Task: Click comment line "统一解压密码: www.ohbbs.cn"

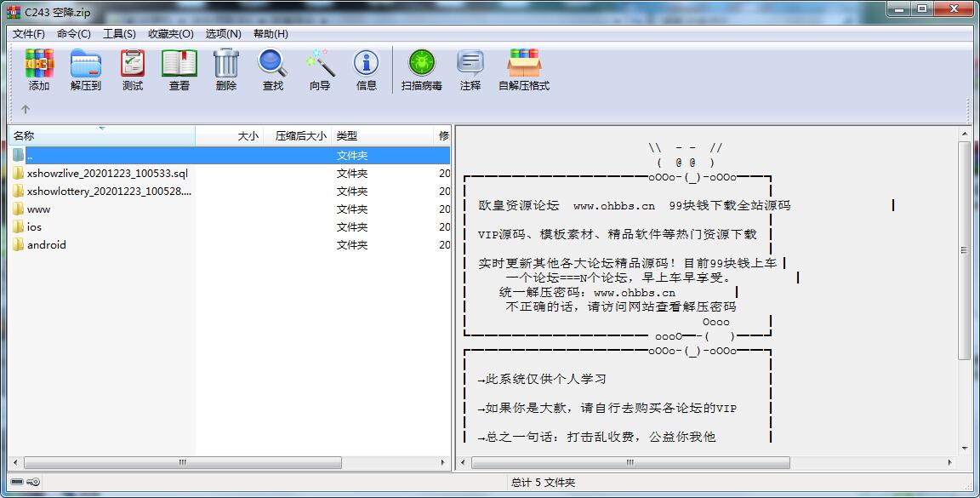Action: [x=588, y=292]
